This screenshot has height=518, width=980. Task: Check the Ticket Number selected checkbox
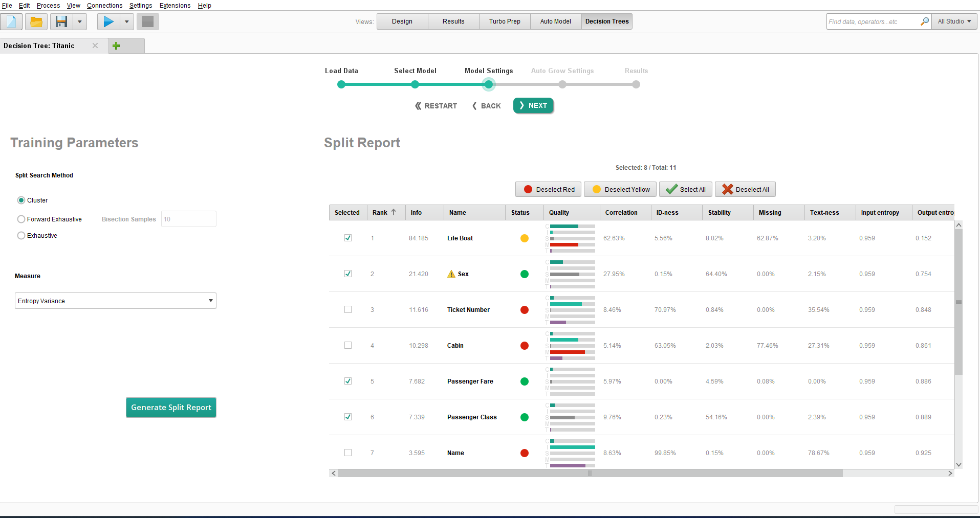point(348,309)
